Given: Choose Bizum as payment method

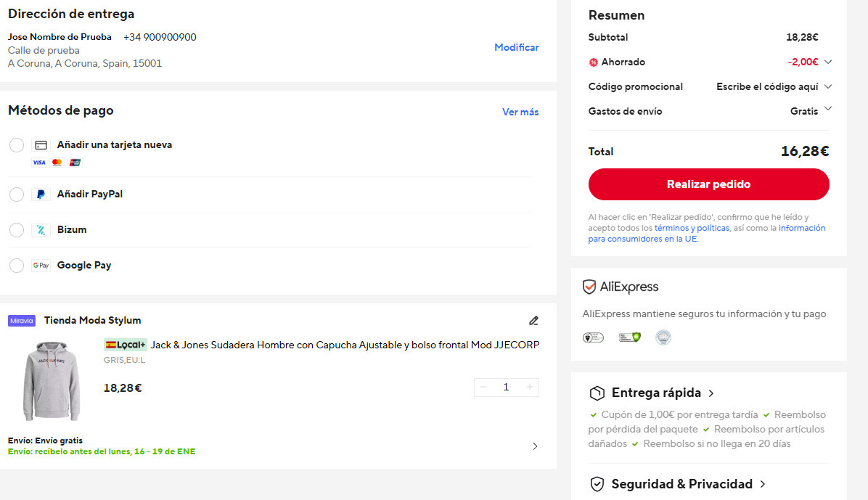Looking at the screenshot, I should [x=17, y=230].
